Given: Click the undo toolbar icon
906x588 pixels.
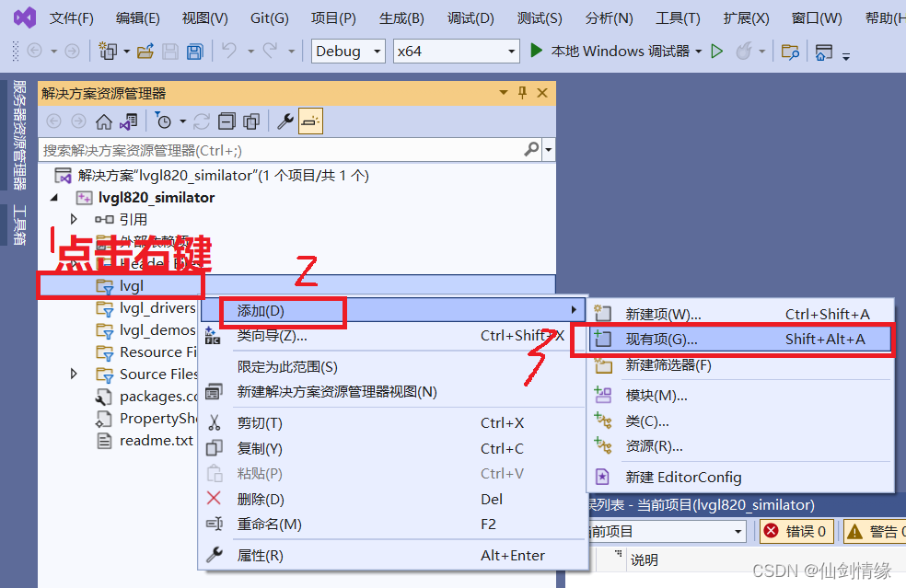Looking at the screenshot, I should click(229, 51).
